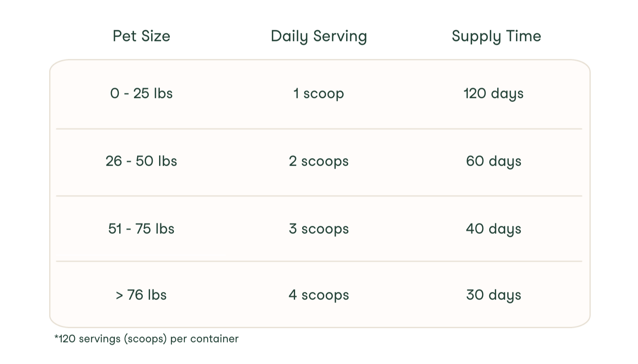
Task: Click the Supply Time column header
Action: tap(496, 36)
